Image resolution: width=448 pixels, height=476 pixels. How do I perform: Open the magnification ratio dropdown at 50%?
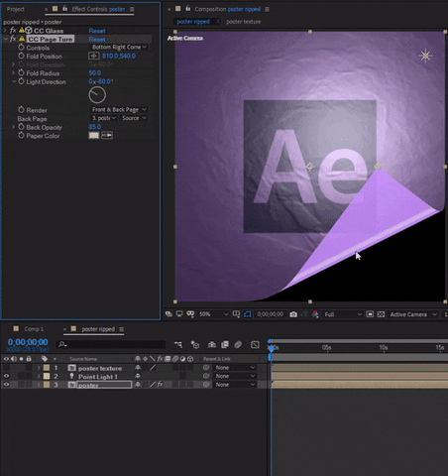[x=213, y=314]
